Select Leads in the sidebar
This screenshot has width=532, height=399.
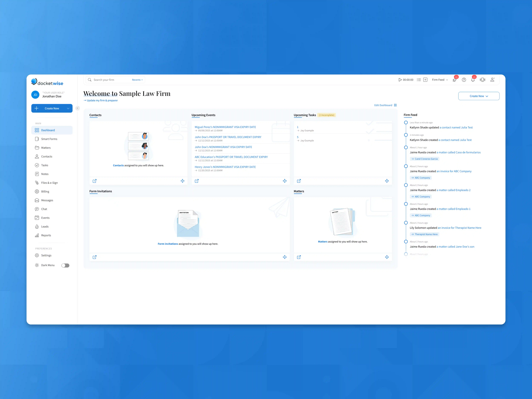45,226
